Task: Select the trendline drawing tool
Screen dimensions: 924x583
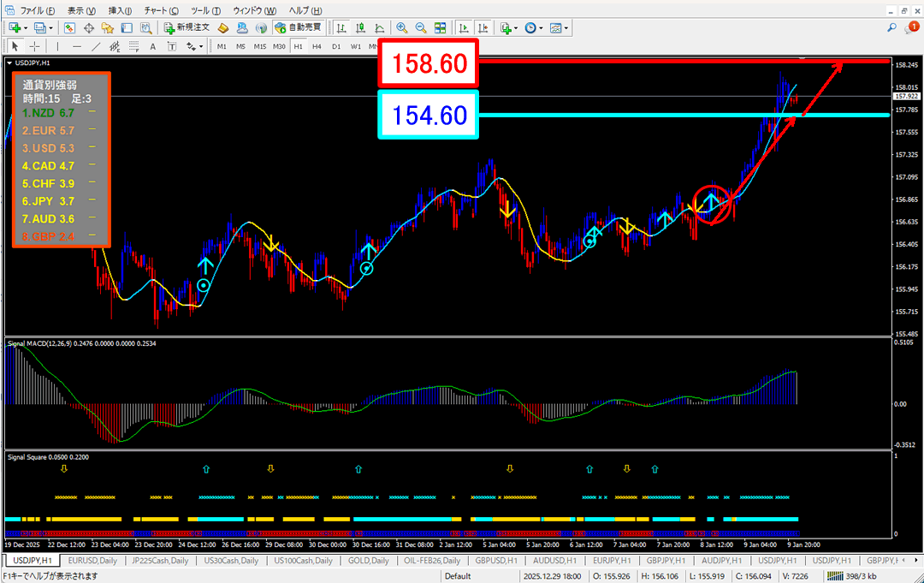Action: (x=94, y=46)
